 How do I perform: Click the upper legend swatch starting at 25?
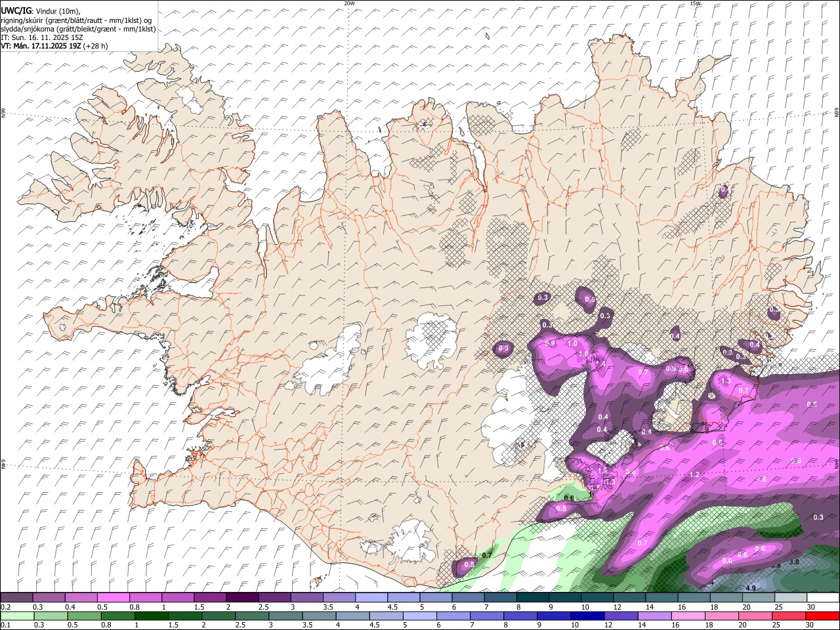click(791, 598)
